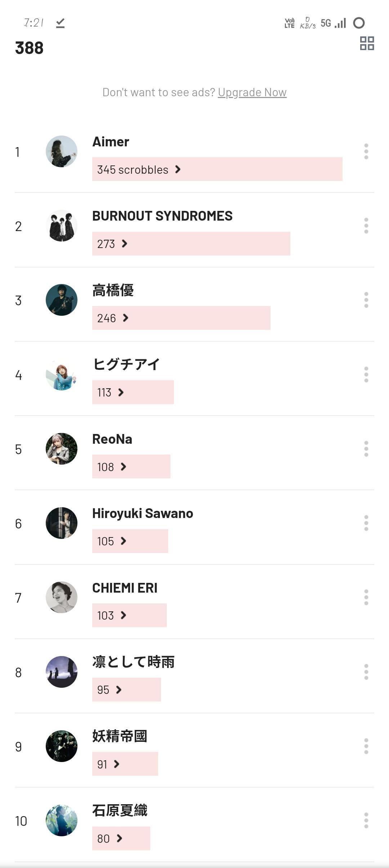This screenshot has height=868, width=389.
Task: Expand the 246 scrobbles chevron for 高橋優
Action: (x=126, y=318)
